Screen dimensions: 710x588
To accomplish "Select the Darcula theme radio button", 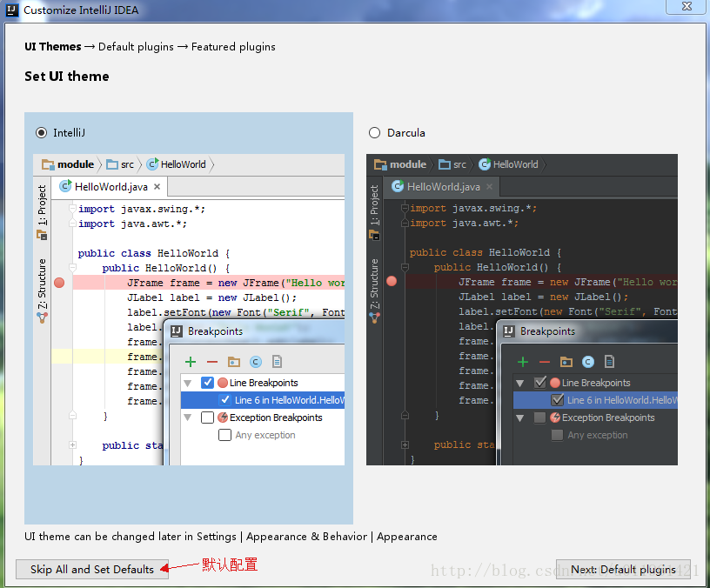I will point(374,132).
